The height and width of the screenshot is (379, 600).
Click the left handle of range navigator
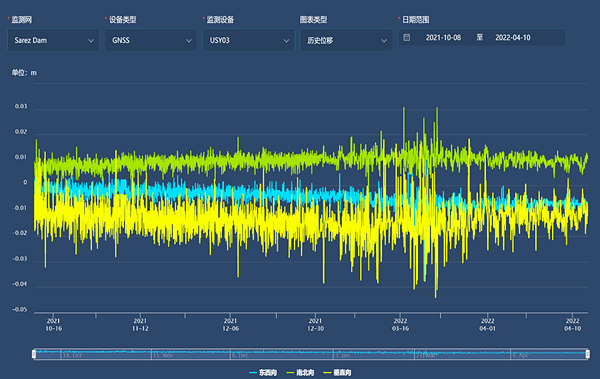tap(34, 354)
